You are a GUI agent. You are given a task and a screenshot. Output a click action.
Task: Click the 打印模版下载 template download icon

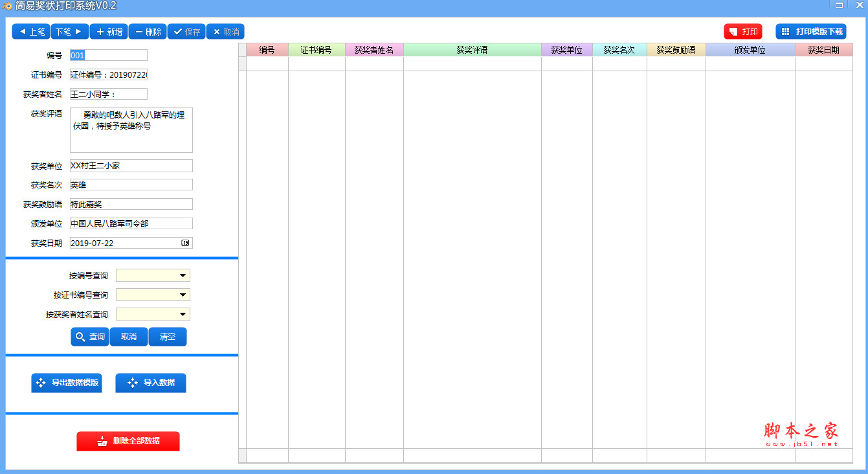coord(786,31)
